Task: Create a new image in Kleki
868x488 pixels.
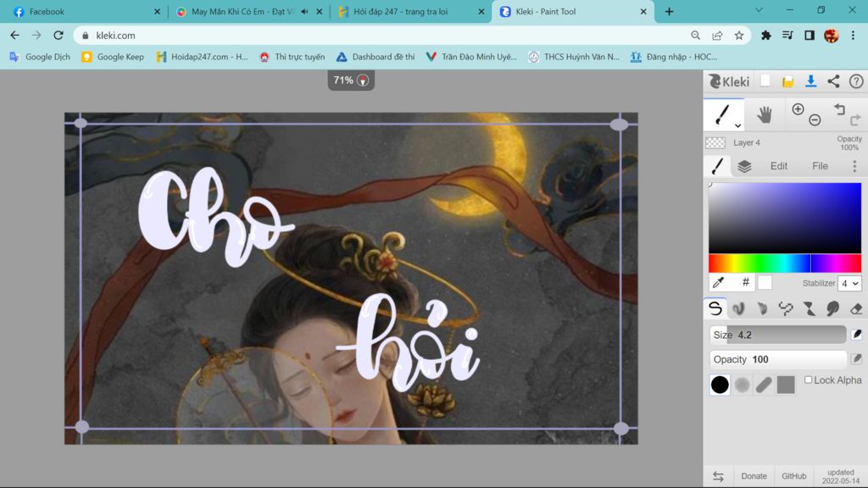Action: click(x=765, y=80)
